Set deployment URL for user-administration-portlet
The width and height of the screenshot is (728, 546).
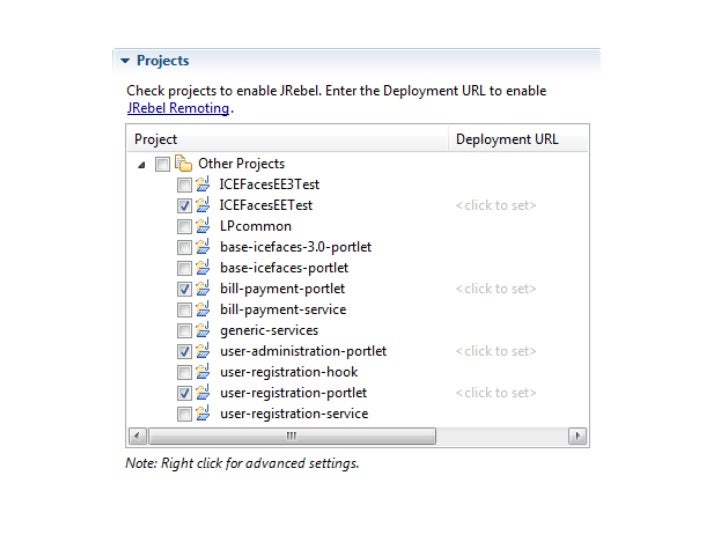(495, 351)
